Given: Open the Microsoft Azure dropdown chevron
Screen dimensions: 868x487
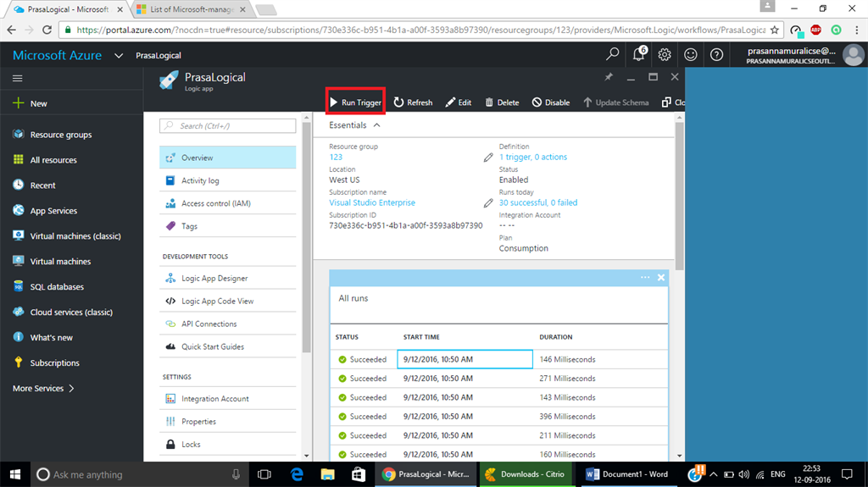Looking at the screenshot, I should point(119,55).
